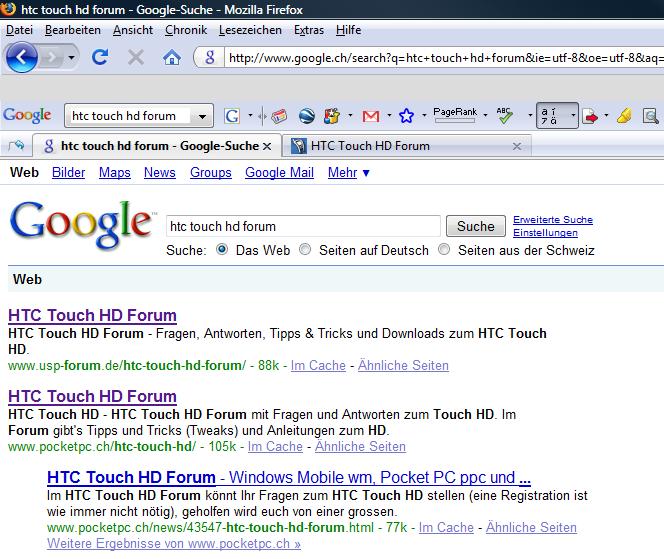Open the Datei menu
The width and height of the screenshot is (664, 559).
19,30
